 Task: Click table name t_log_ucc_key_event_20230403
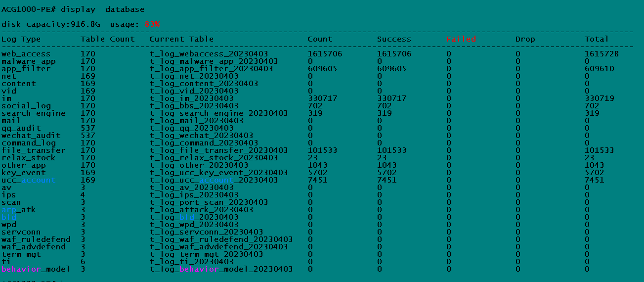point(219,173)
